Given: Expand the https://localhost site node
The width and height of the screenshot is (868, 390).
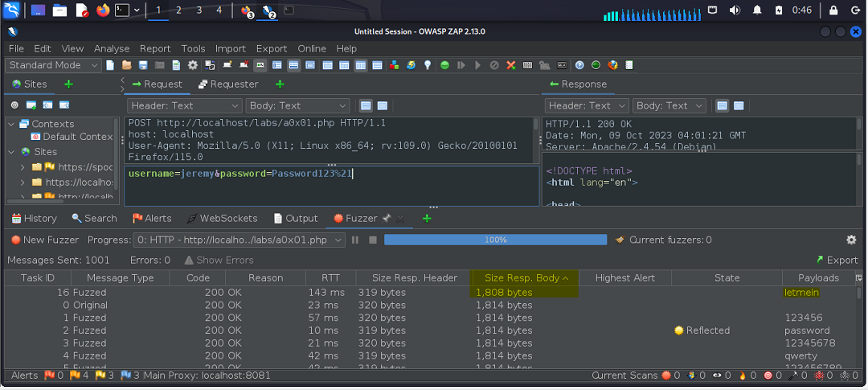Looking at the screenshot, I should 23,182.
